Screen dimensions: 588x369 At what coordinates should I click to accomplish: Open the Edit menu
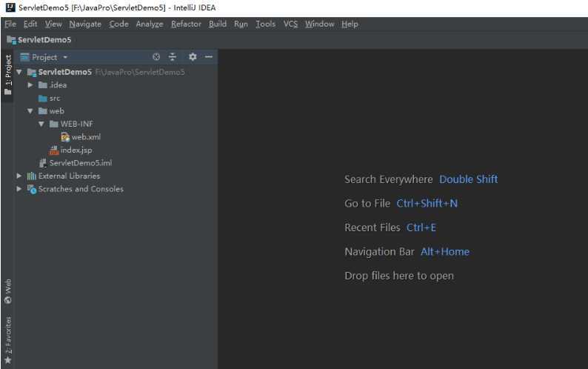[30, 24]
